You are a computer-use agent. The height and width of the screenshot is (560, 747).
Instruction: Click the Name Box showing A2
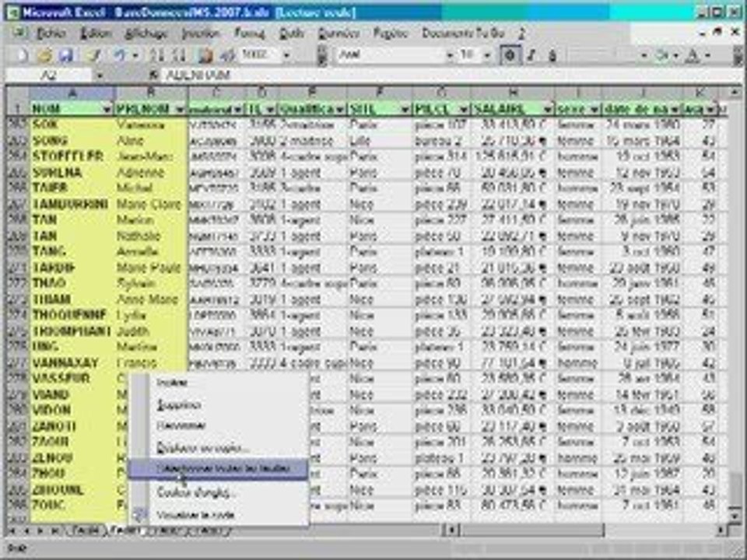pyautogui.click(x=49, y=75)
